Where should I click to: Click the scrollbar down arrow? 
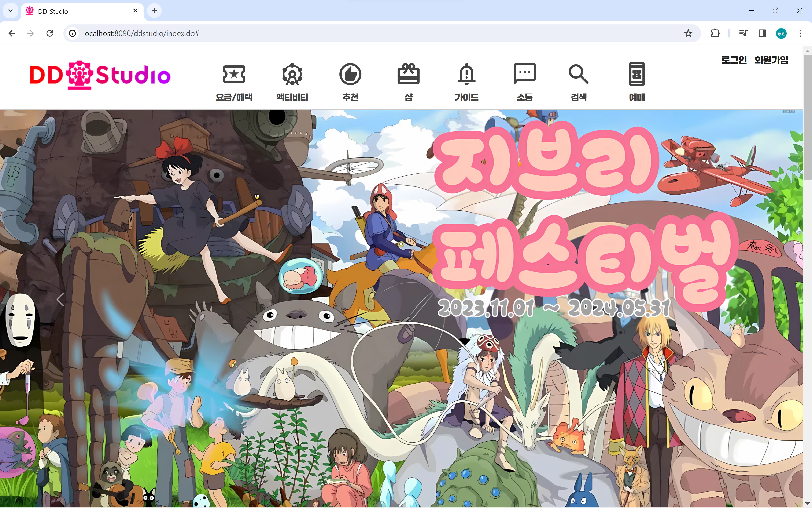click(x=808, y=504)
